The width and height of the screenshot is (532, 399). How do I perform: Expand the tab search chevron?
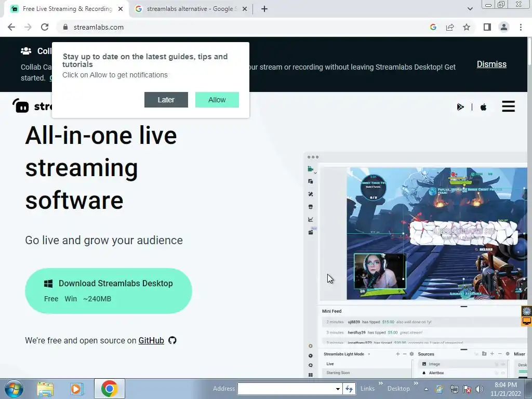point(470,9)
